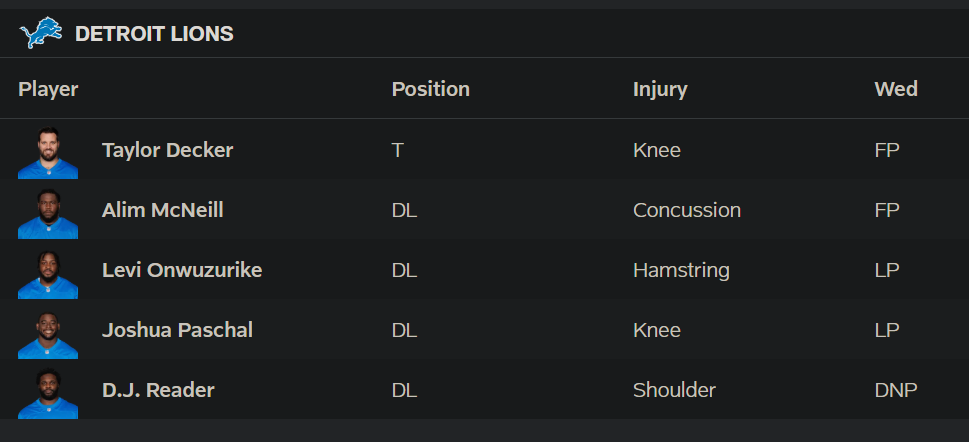Viewport: 969px width, 442px height.
Task: Select Joshua Paschal's headshot photo
Action: (x=48, y=332)
